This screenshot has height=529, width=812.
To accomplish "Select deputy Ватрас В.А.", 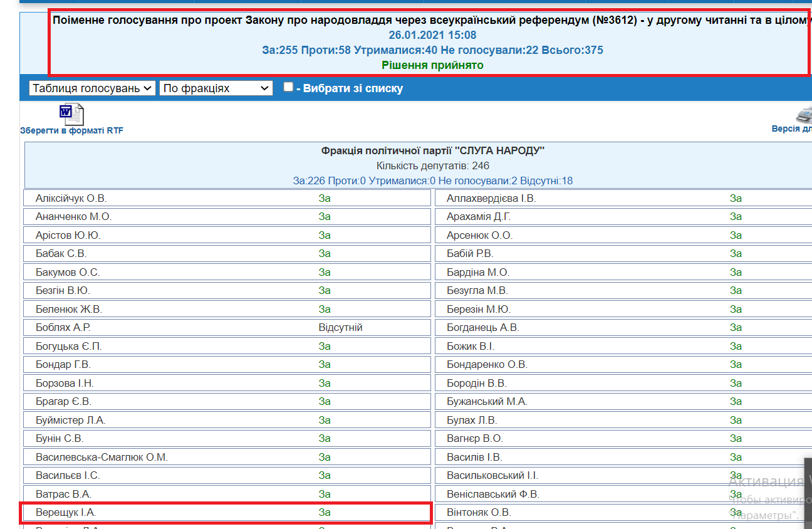I will pos(63,495).
